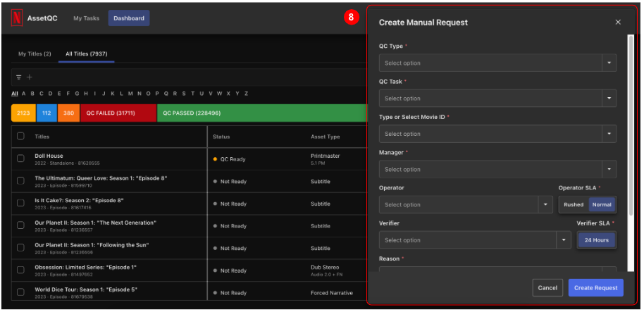
Task: Check "Following the Sun" episode checkbox
Action: click(20, 248)
